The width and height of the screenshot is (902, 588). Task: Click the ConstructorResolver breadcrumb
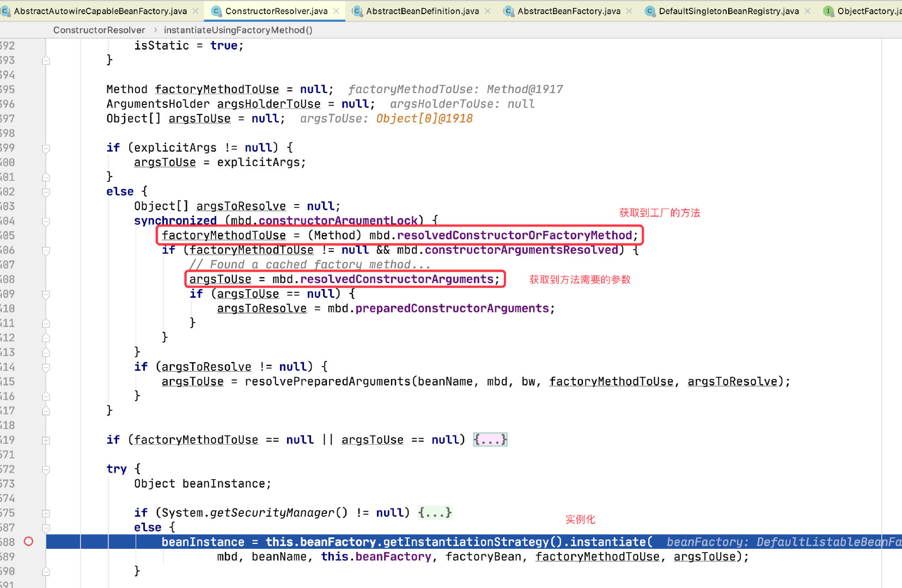tap(99, 30)
